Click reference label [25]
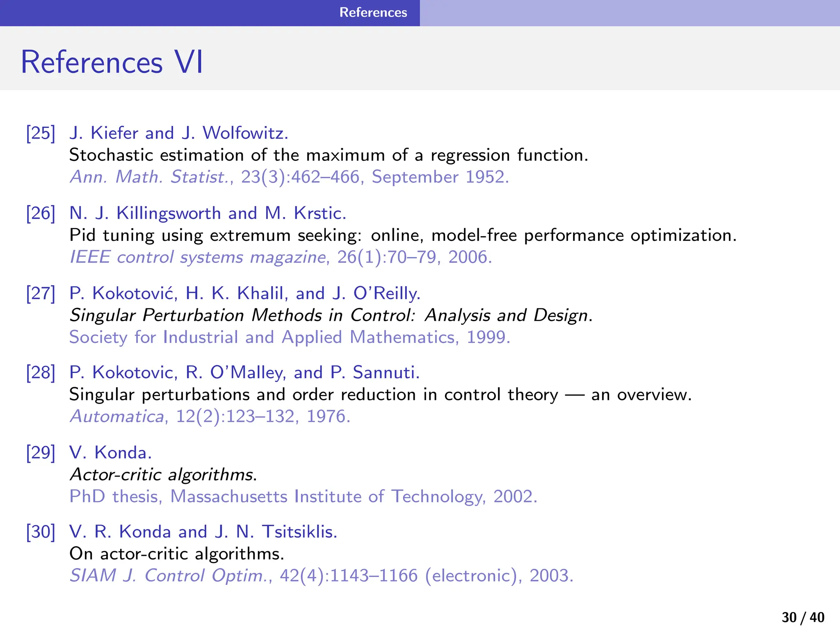This screenshot has height=630, width=840. tap(41, 133)
